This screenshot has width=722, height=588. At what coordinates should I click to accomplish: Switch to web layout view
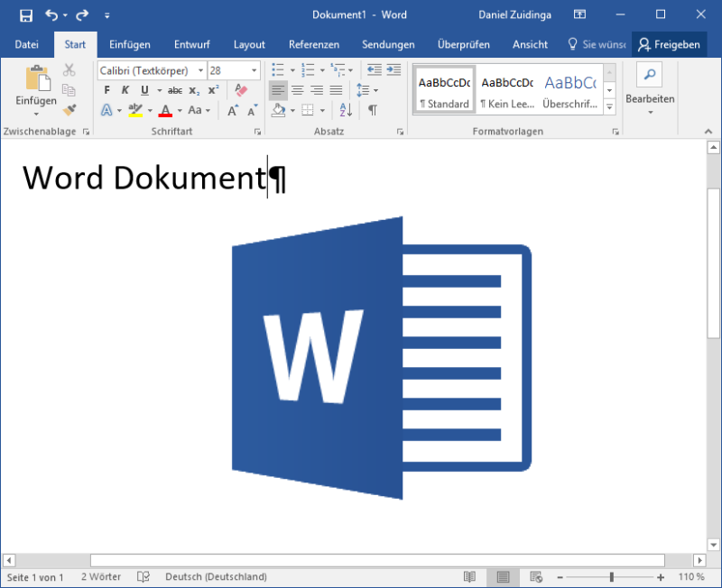(535, 576)
